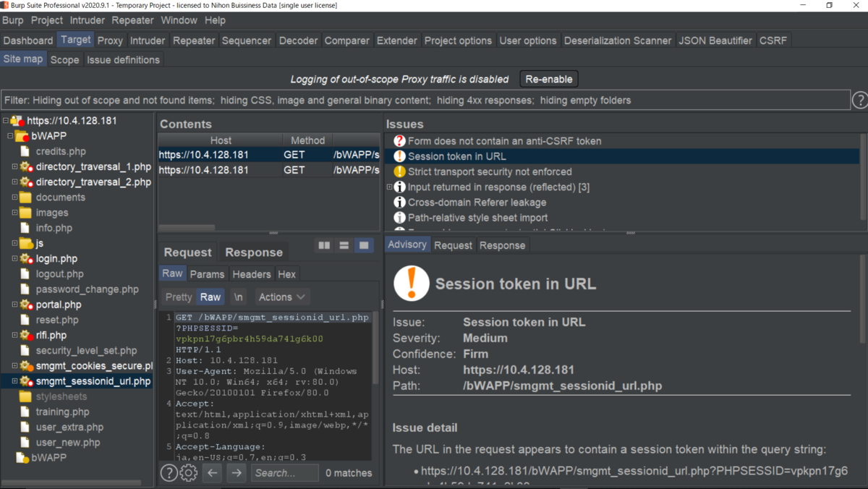
Task: Click the login.php gear icon
Action: point(26,258)
